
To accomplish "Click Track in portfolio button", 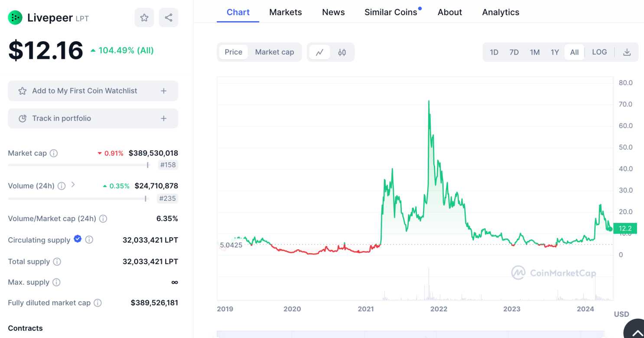I will (93, 119).
